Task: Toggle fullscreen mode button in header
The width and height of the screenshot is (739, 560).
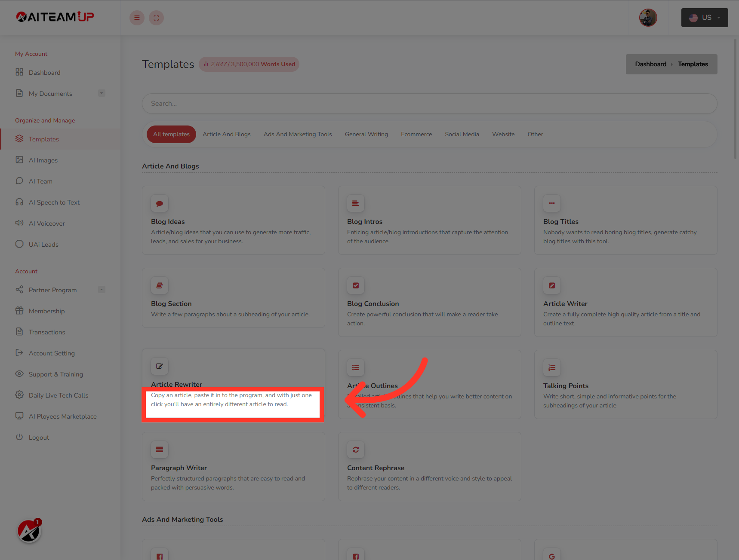Action: click(x=156, y=18)
